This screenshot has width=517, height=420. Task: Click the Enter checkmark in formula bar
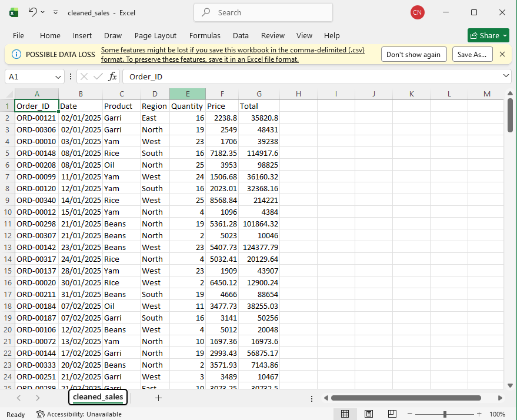98,77
